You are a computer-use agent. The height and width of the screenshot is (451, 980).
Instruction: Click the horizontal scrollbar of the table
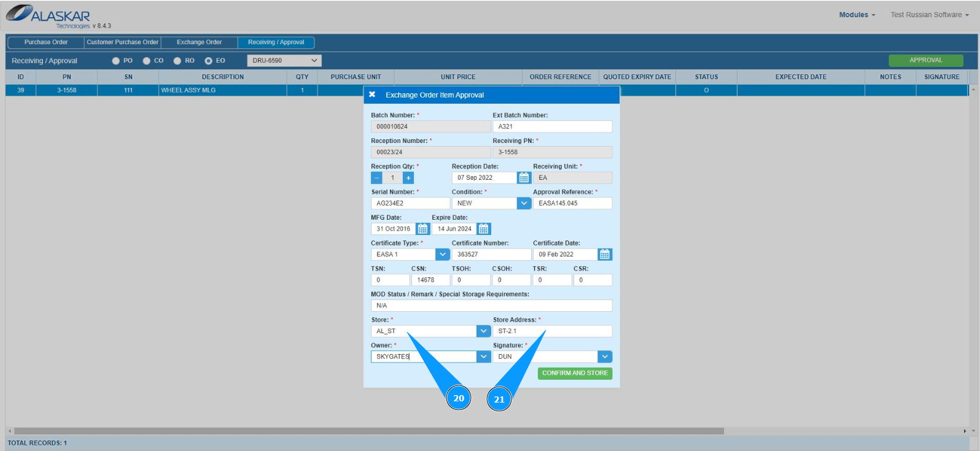368,431
